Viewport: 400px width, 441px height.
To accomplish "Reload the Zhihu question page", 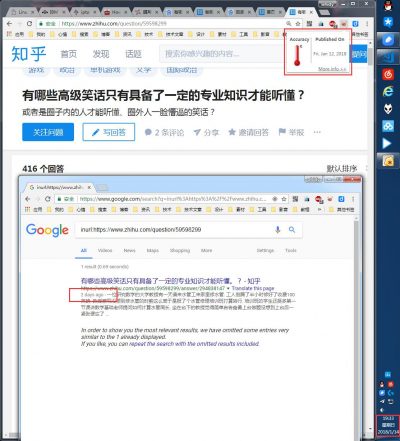I will (29, 24).
